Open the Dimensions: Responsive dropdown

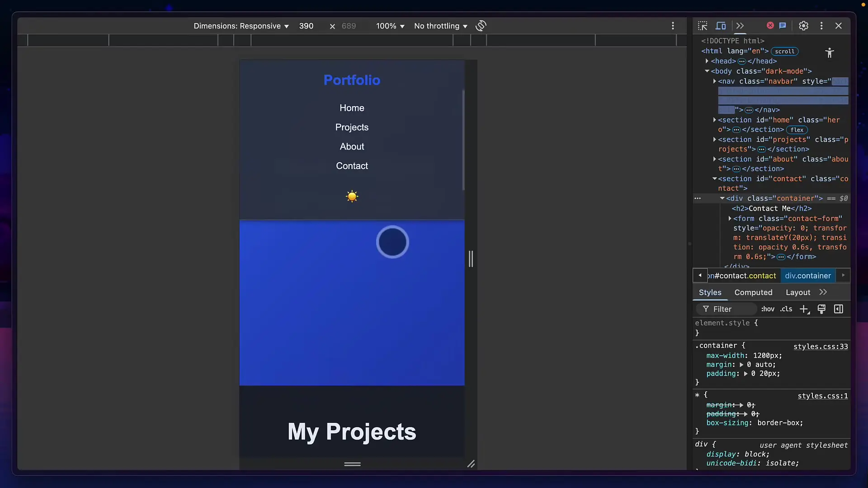(241, 26)
